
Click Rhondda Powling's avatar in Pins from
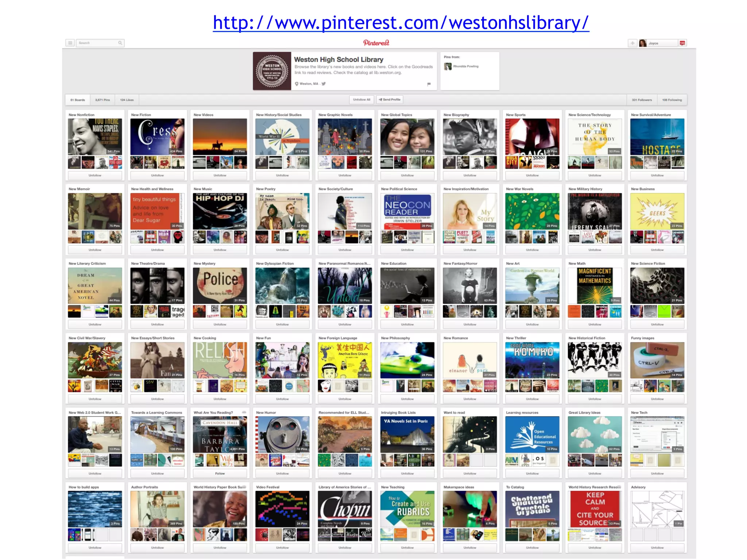[x=448, y=66]
